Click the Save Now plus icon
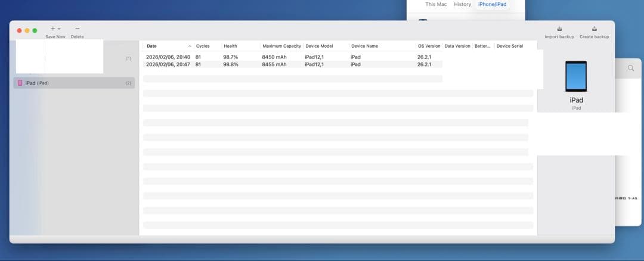Image resolution: width=644 pixels, height=261 pixels. click(x=52, y=29)
